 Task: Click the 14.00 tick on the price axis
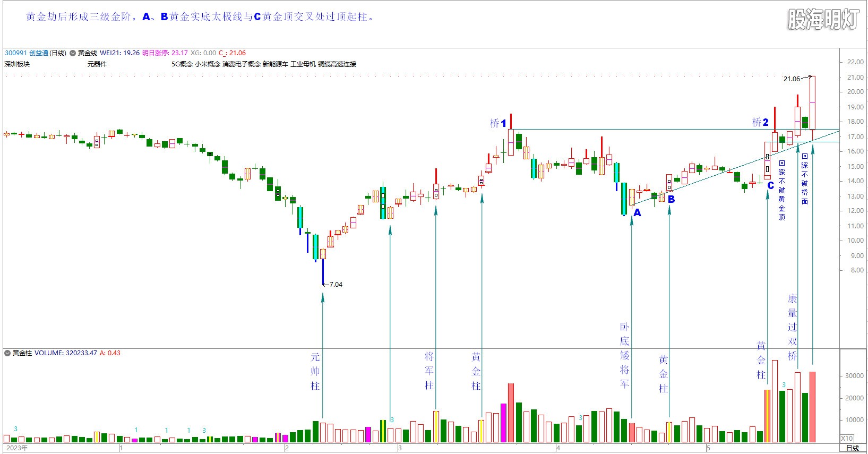tap(855, 181)
